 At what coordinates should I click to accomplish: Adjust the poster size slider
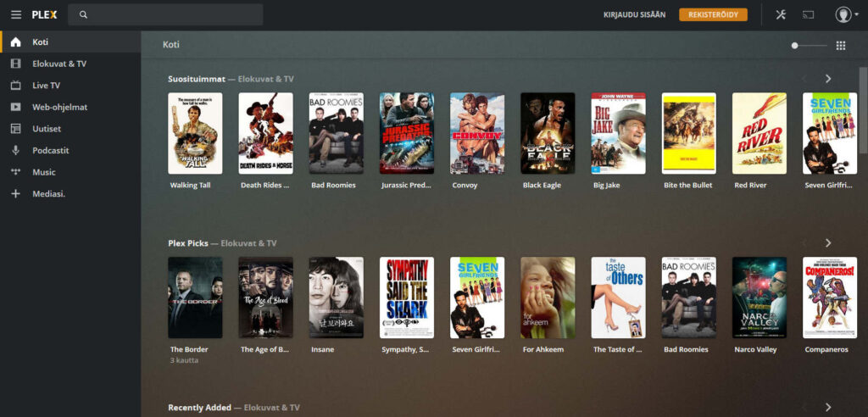click(795, 46)
